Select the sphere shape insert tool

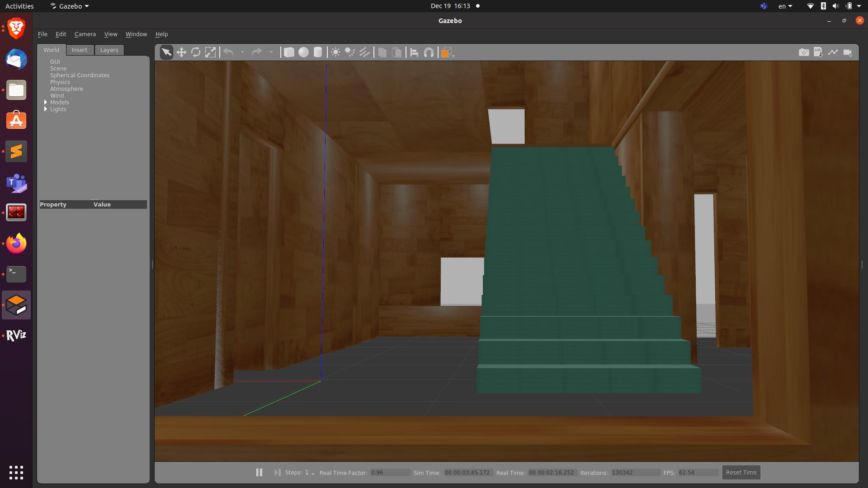point(303,52)
